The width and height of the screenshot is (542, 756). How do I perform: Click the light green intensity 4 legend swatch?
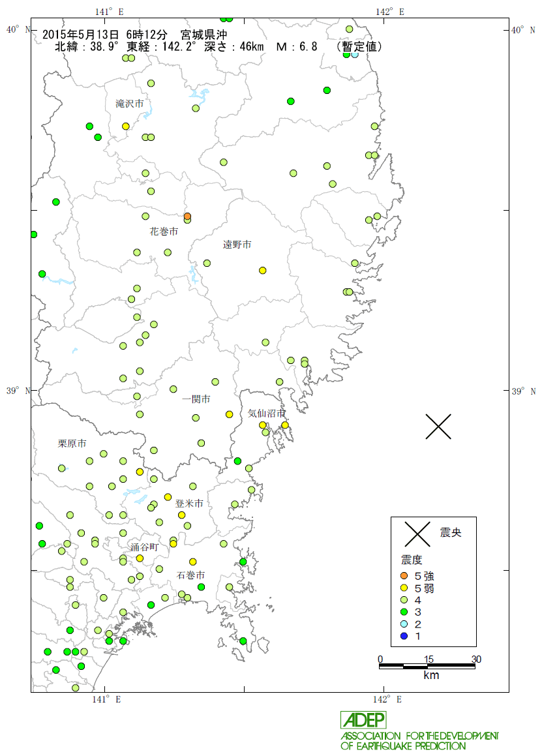(404, 600)
